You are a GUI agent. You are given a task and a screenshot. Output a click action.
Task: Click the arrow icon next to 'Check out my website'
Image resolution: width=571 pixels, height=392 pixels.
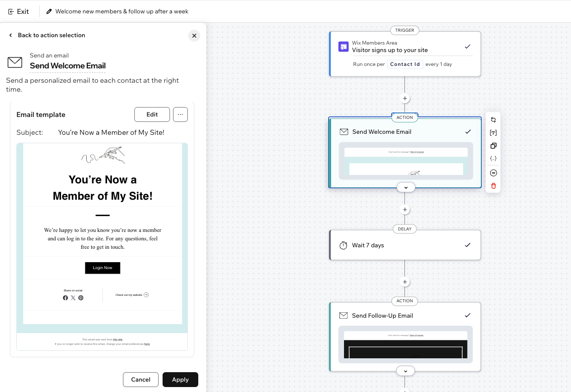click(x=146, y=295)
